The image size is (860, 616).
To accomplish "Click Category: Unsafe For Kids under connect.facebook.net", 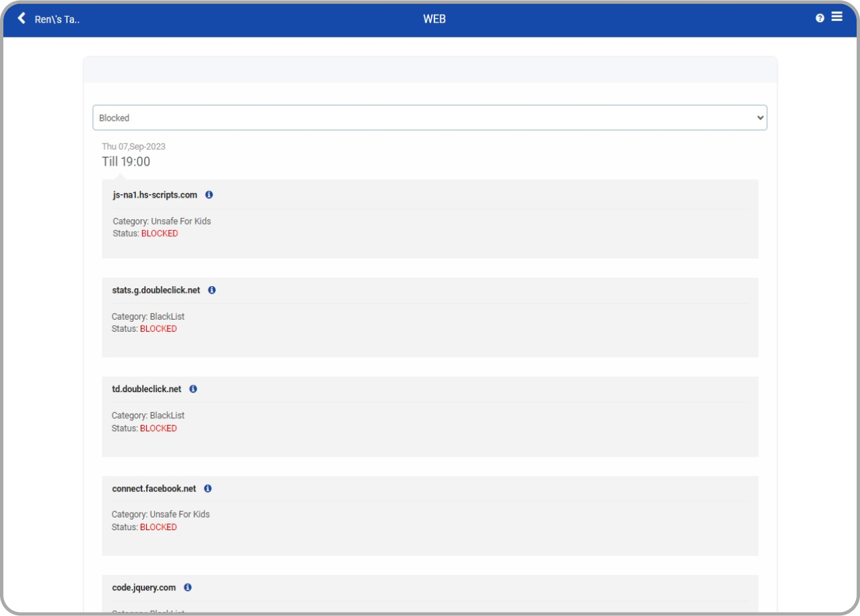I will tap(161, 514).
